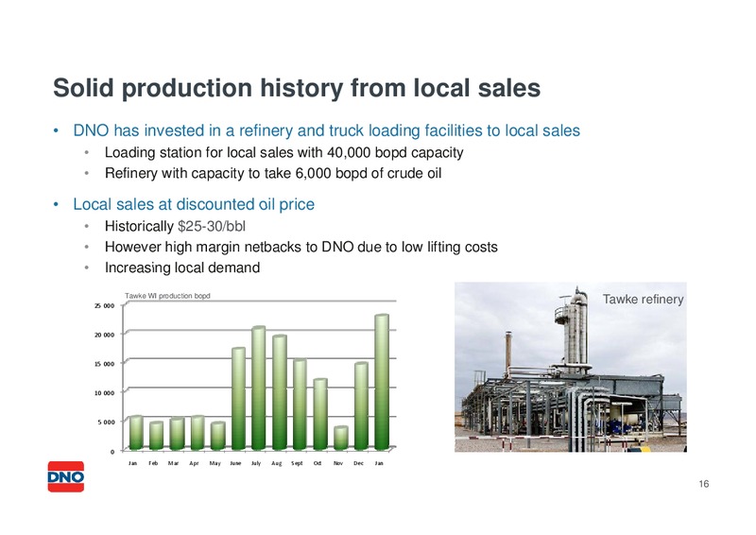The image size is (756, 535).
Task: Click 'Local sales at discounted oil price' heading
Action: point(194,204)
